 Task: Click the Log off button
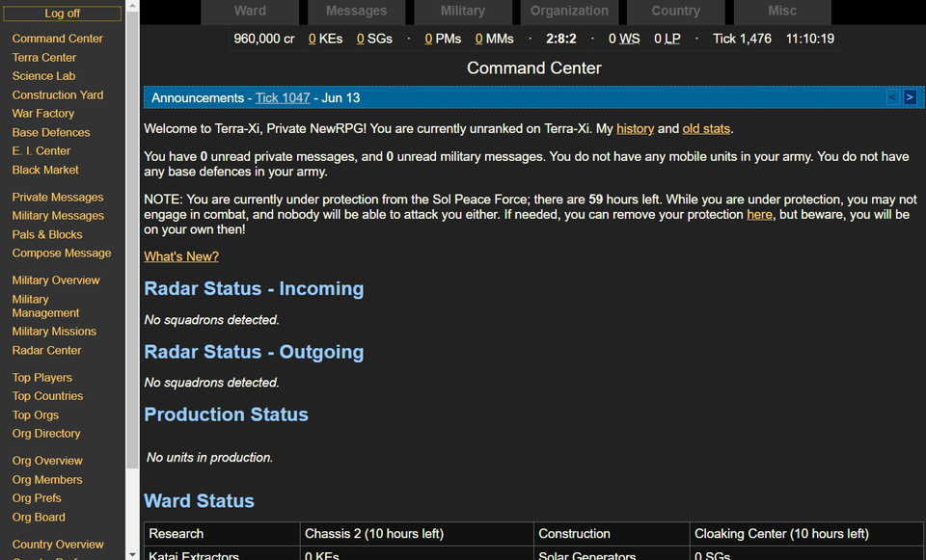[x=63, y=13]
